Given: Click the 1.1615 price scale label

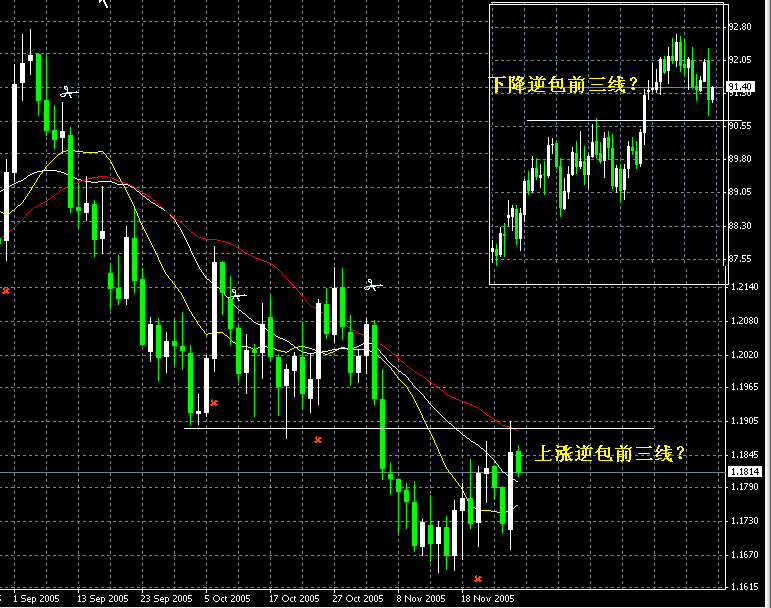Looking at the screenshot, I should (x=744, y=586).
